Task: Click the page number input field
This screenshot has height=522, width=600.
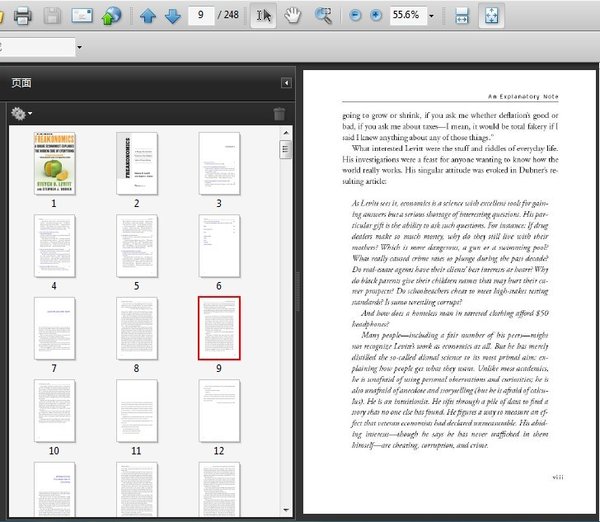Action: (203, 16)
